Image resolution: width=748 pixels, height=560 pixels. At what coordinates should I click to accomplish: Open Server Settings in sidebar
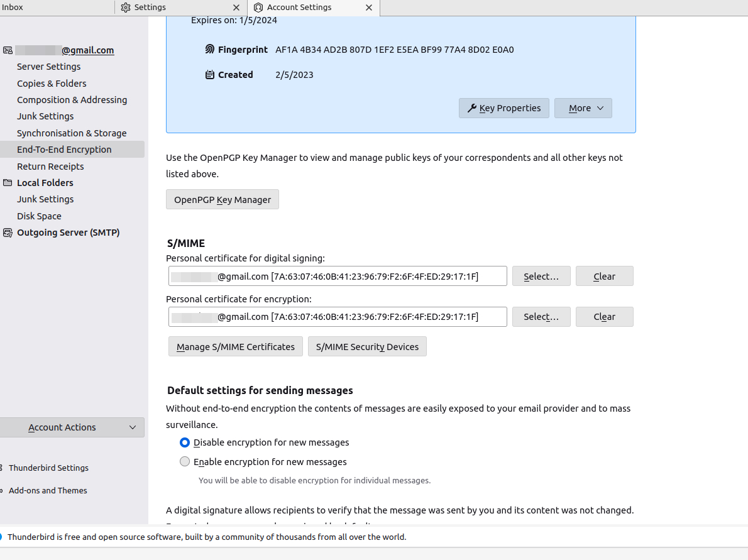tap(48, 67)
